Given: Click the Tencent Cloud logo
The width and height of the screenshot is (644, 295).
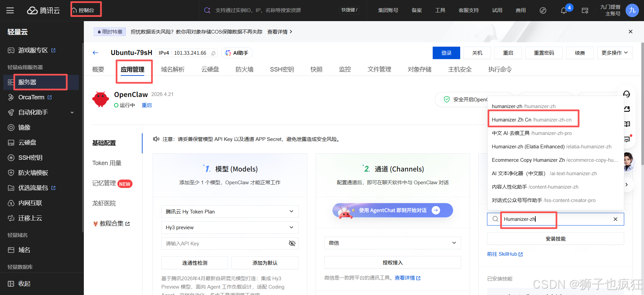Looking at the screenshot, I should pos(43,10).
